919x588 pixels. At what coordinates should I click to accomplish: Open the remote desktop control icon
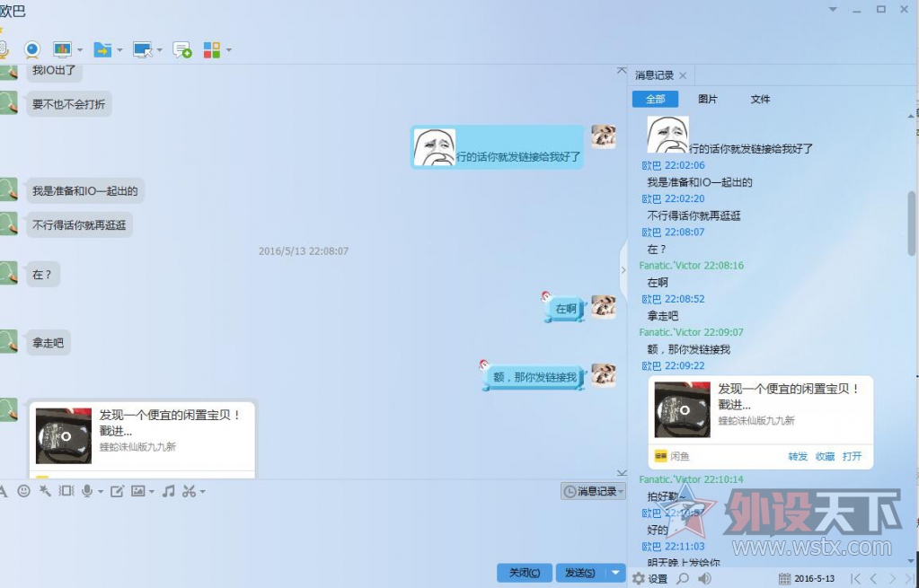142,49
